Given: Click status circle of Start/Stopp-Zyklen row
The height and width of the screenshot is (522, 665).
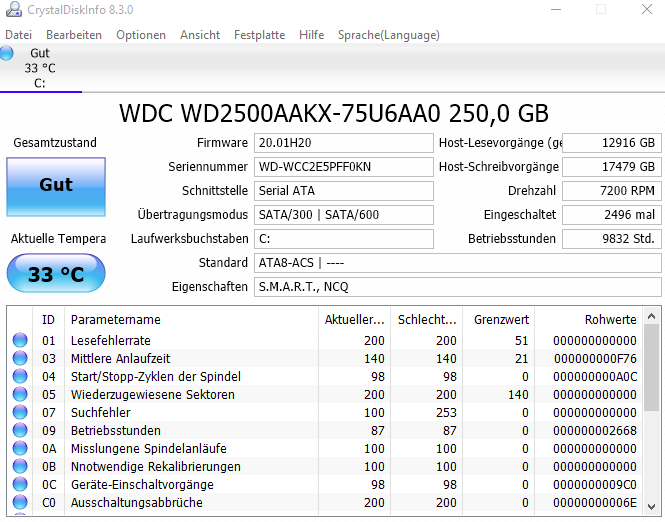Looking at the screenshot, I should coord(20,376).
